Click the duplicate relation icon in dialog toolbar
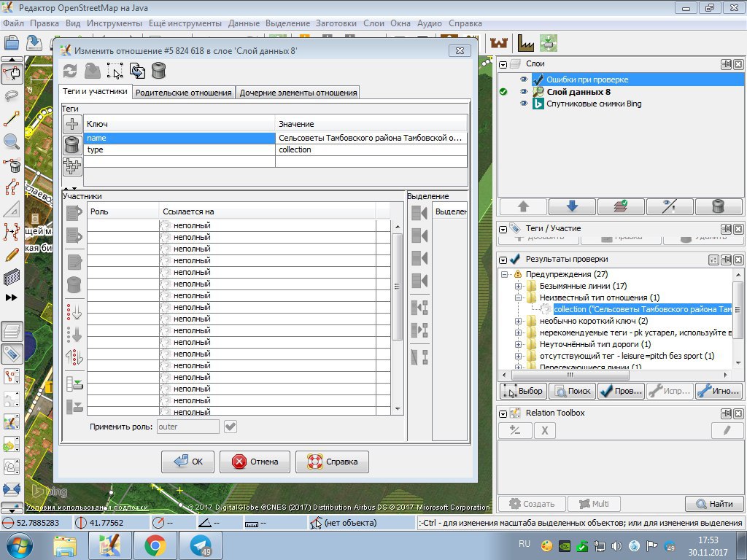The height and width of the screenshot is (560, 747). point(137,71)
